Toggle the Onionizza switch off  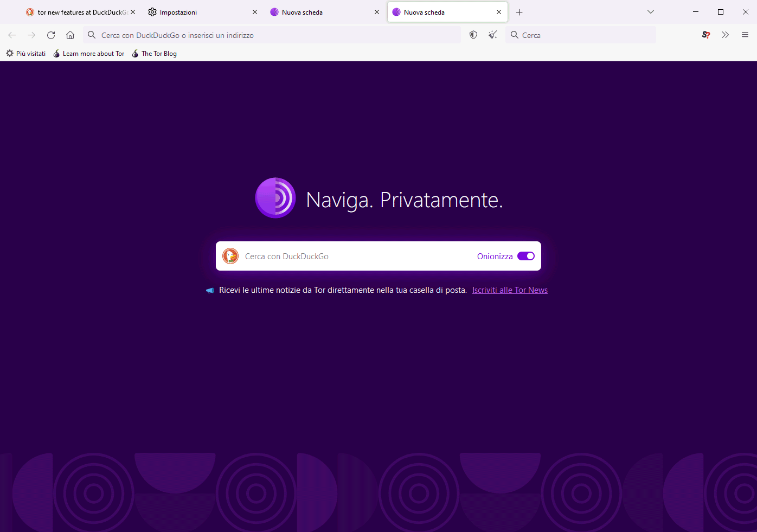(x=526, y=257)
